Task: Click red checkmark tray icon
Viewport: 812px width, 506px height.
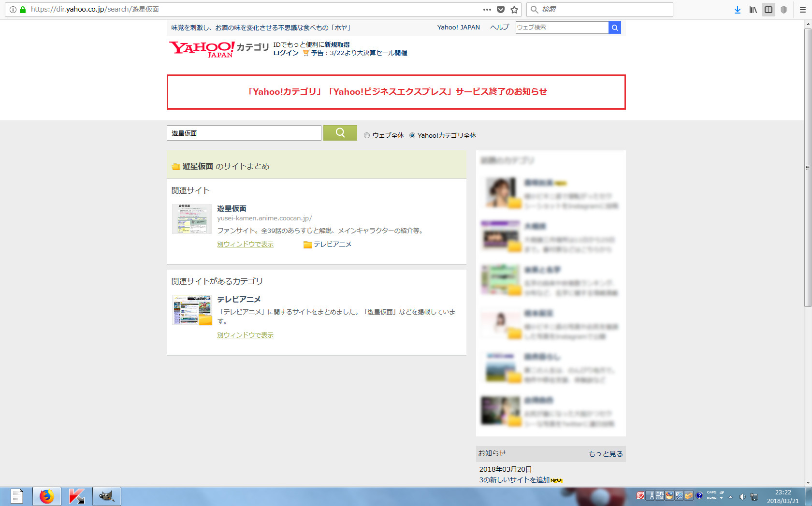Action: [x=641, y=495]
